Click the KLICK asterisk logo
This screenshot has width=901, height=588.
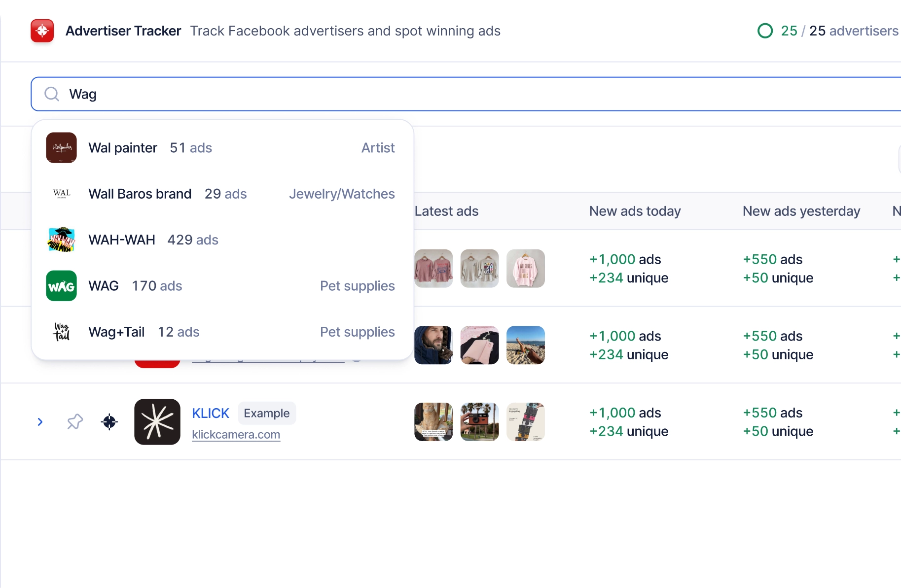(157, 422)
